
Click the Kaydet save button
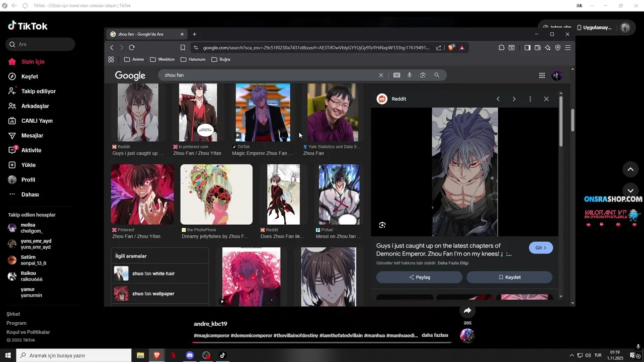pyautogui.click(x=509, y=277)
